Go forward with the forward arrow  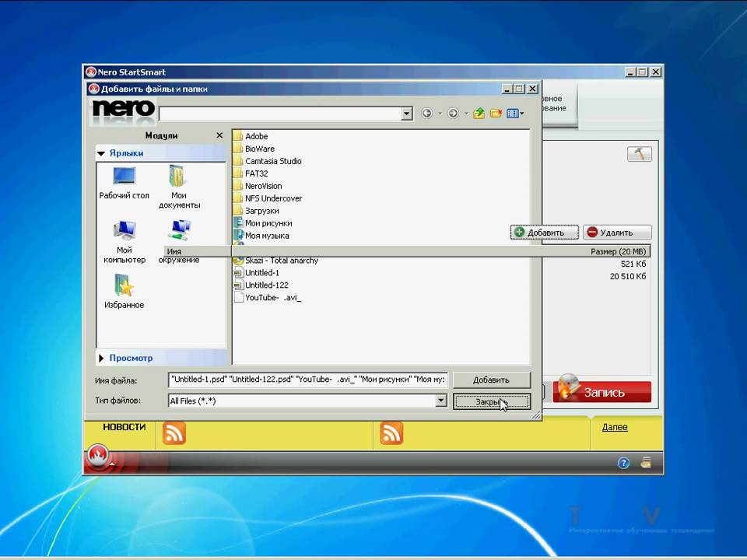(453, 114)
